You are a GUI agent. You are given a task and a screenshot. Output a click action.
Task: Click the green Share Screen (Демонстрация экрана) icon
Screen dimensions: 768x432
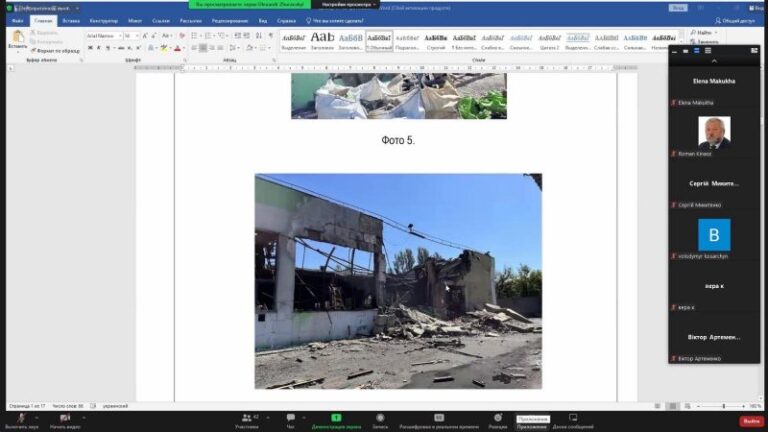pyautogui.click(x=336, y=418)
